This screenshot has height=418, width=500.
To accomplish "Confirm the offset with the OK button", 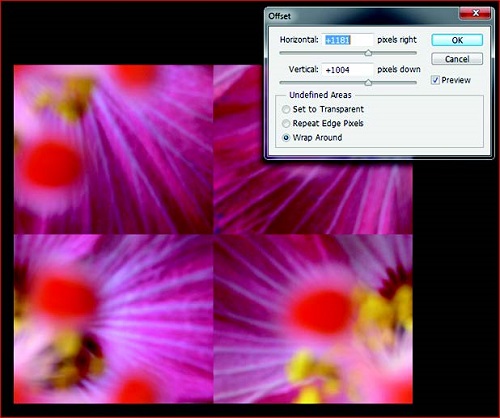I will [457, 40].
